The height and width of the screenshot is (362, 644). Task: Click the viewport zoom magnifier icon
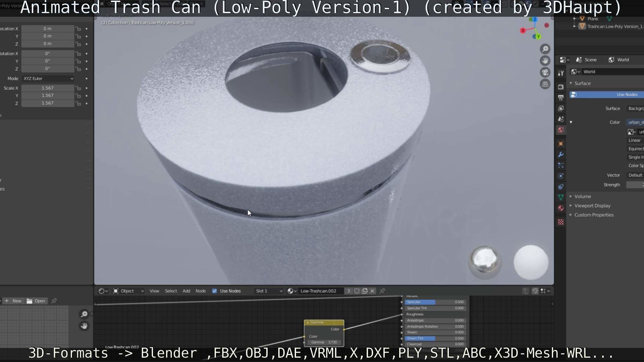pyautogui.click(x=545, y=49)
